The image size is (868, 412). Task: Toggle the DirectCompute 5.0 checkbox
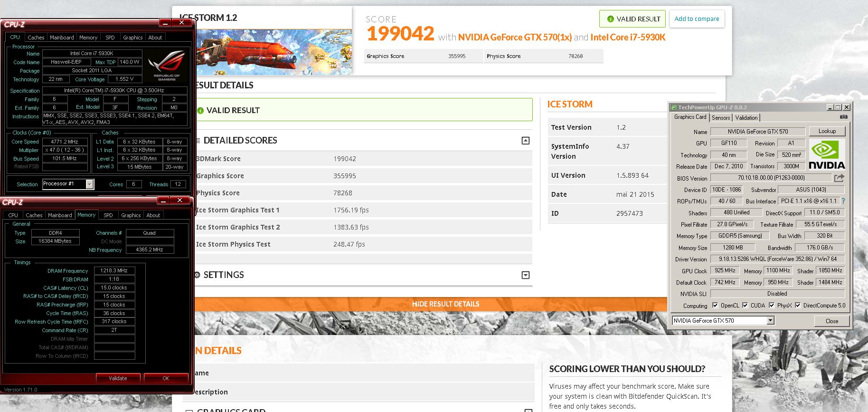tap(798, 305)
